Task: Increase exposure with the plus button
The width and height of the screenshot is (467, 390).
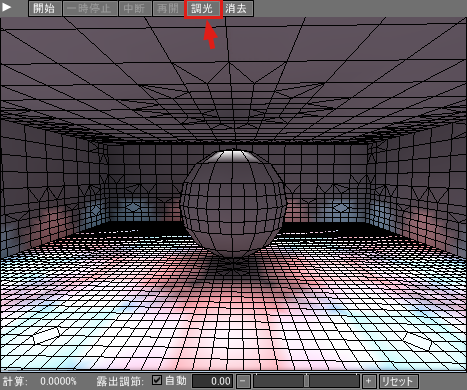Action: pyautogui.click(x=369, y=381)
